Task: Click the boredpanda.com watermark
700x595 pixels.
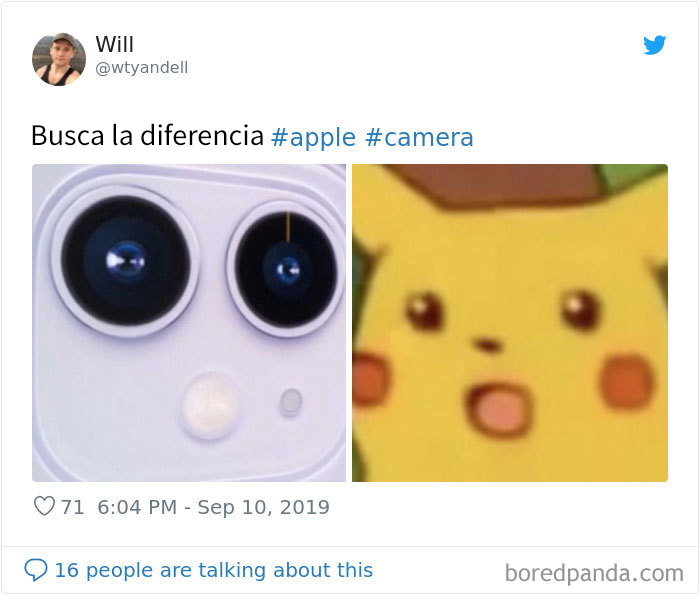Action: [x=594, y=573]
